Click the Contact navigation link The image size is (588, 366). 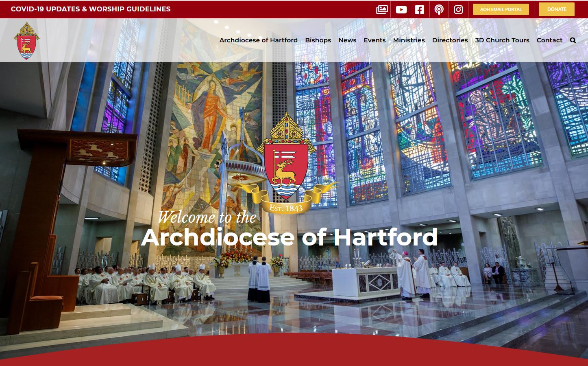click(549, 40)
